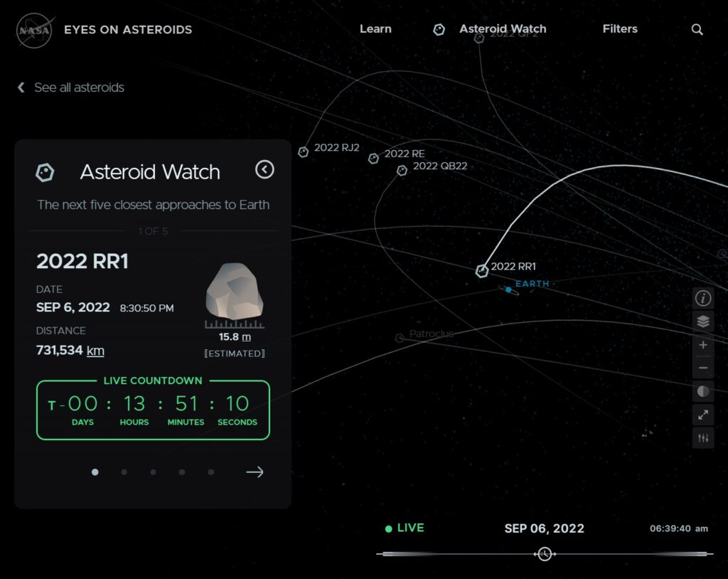Zoom in with the plus button

(703, 345)
